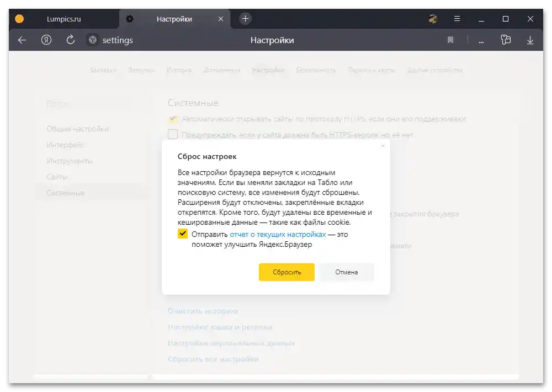Click the orange Lumpics.ru tab favicon
The image size is (552, 392).
pyautogui.click(x=19, y=19)
